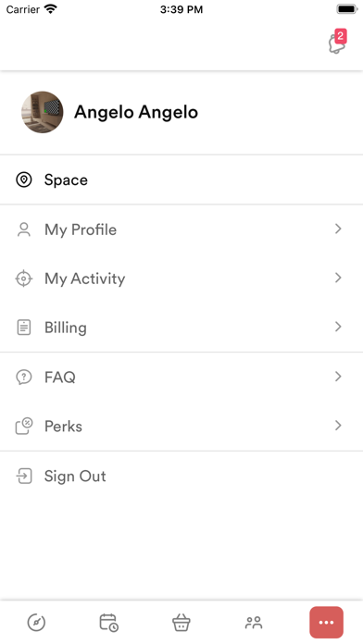363x644 pixels.
Task: Select the red More dots tab
Action: 326,622
